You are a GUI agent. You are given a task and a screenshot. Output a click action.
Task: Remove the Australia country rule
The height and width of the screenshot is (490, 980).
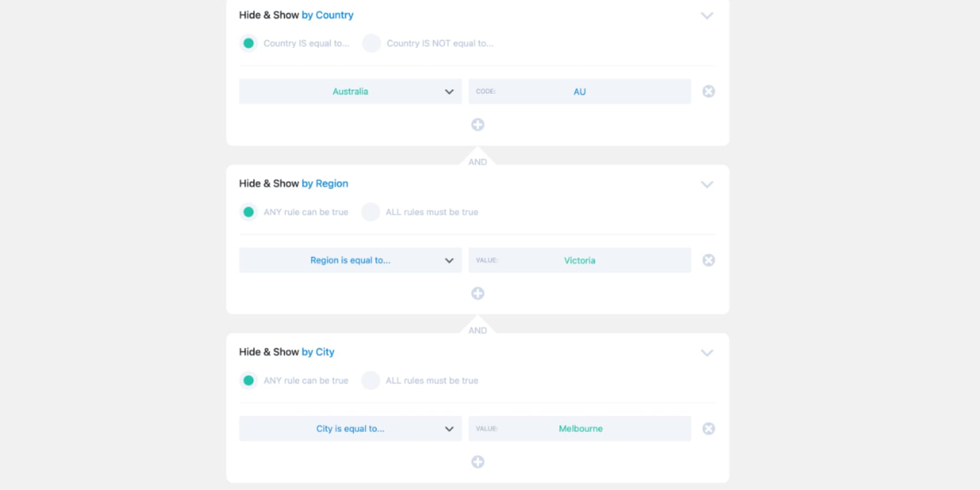pos(708,91)
